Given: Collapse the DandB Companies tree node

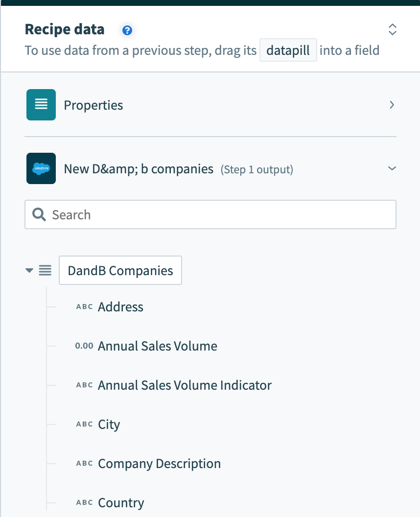Looking at the screenshot, I should (29, 270).
